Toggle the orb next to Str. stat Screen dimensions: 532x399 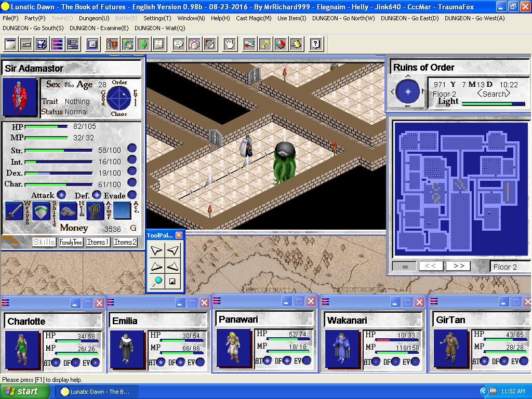click(132, 149)
